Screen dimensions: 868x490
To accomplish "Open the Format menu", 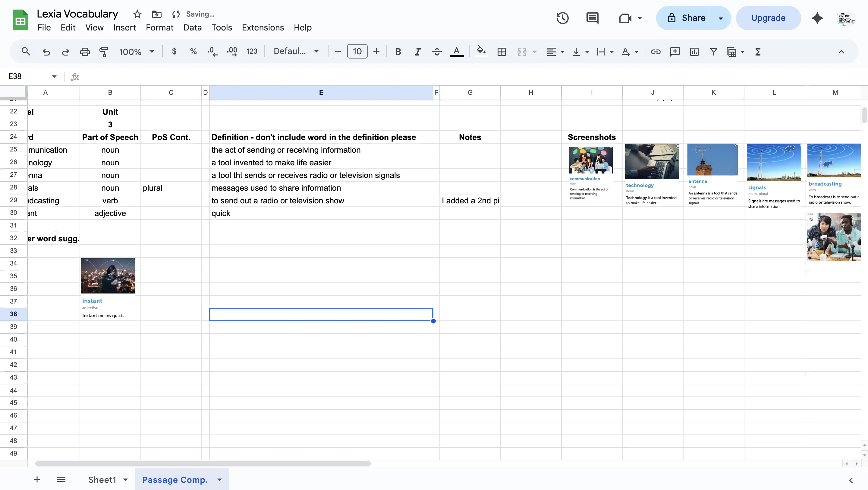I will click(x=159, y=27).
